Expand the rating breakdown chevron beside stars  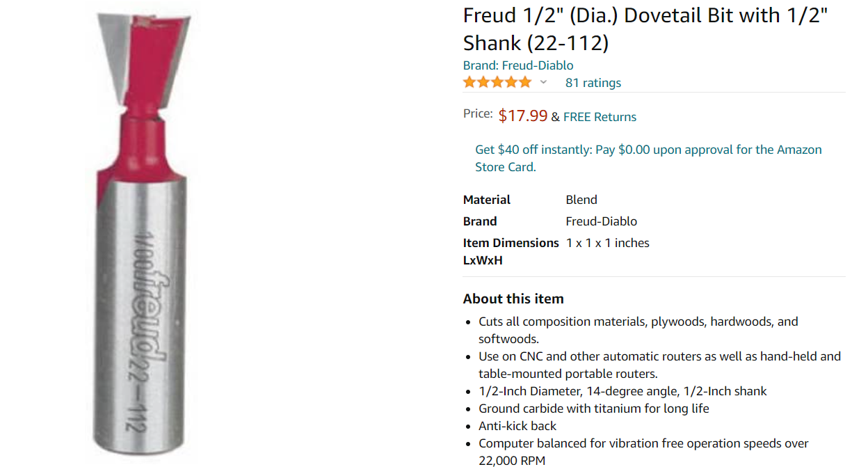pos(543,82)
